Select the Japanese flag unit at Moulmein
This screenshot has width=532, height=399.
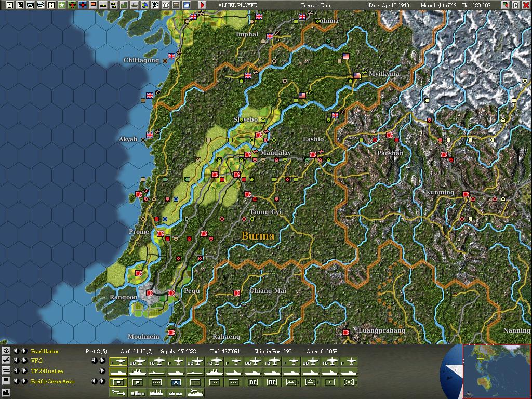coord(171,332)
